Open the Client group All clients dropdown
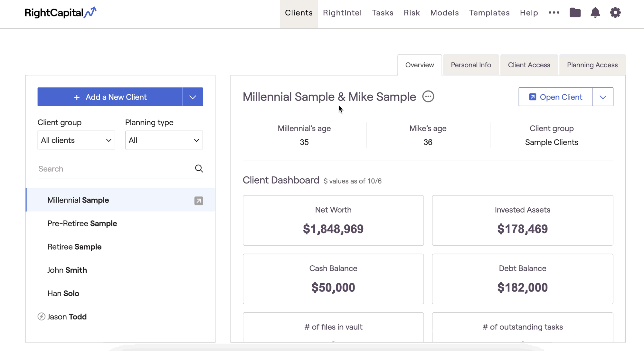Image resolution: width=644 pixels, height=351 pixels. pyautogui.click(x=76, y=140)
